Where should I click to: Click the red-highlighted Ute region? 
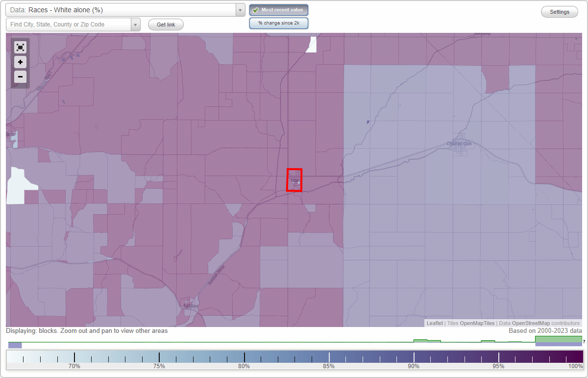click(294, 180)
